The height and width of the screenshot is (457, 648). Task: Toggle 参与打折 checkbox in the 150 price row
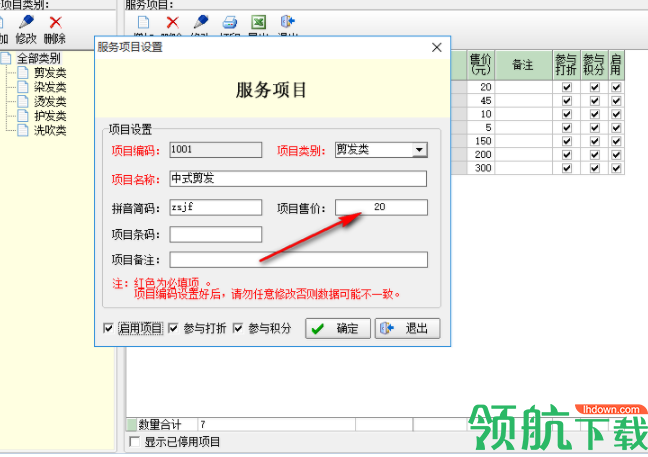point(567,141)
